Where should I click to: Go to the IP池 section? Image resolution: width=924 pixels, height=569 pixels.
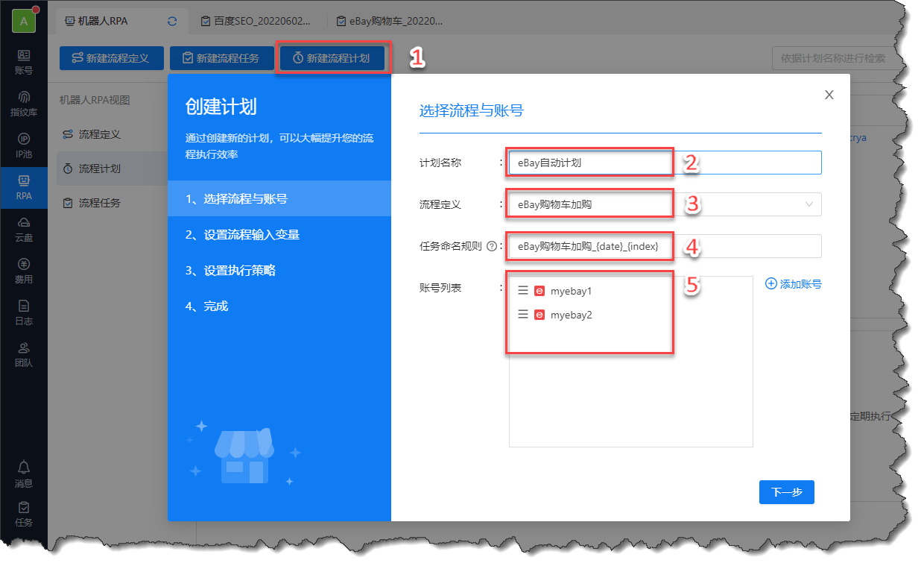(24, 145)
